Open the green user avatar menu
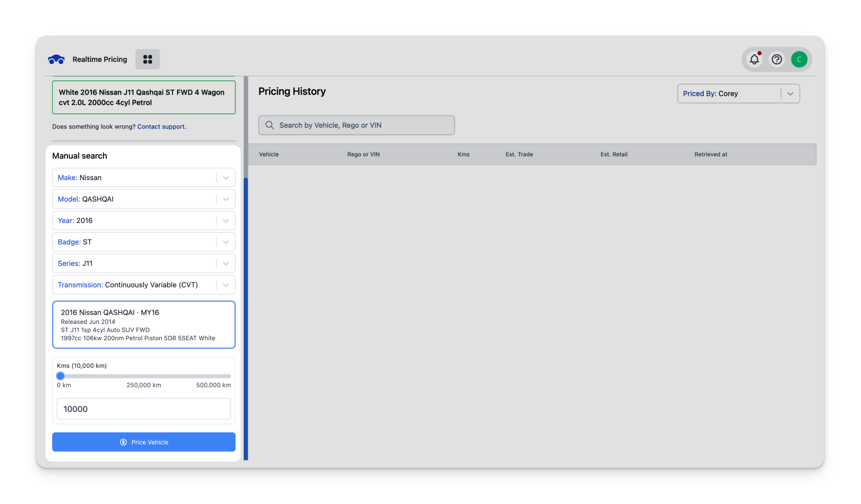The image size is (861, 504). [x=799, y=59]
